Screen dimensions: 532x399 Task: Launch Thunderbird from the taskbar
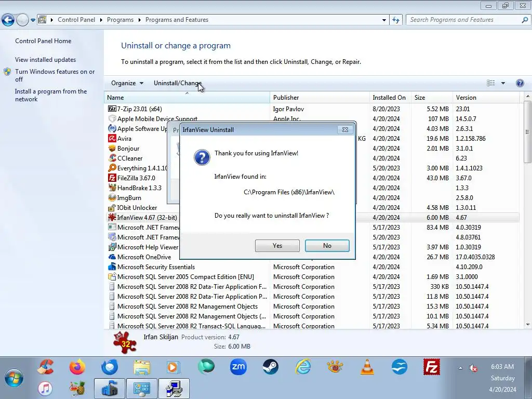(109, 367)
